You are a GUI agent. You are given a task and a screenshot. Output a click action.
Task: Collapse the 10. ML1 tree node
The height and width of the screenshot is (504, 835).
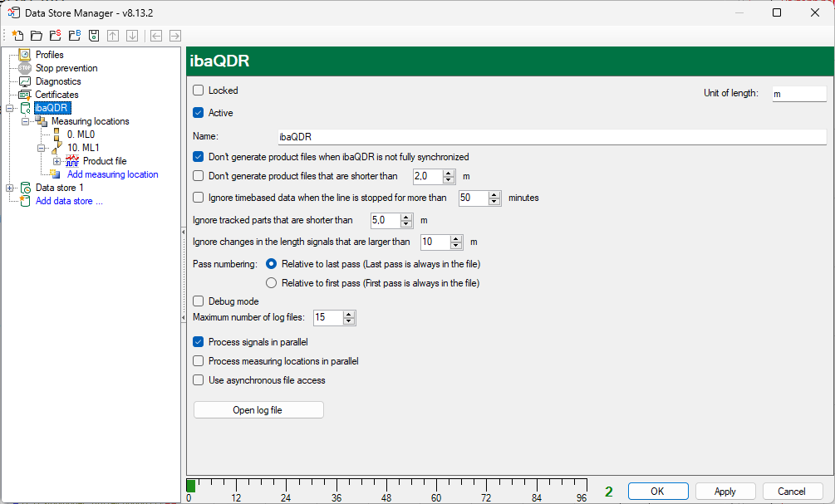[41, 148]
